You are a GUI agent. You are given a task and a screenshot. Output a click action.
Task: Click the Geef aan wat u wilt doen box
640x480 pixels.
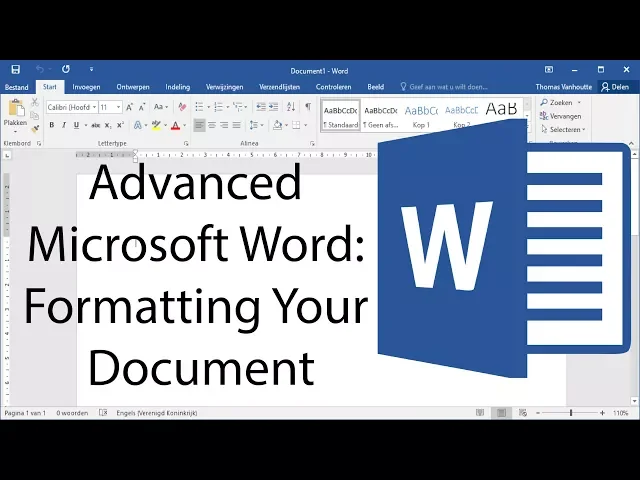pos(444,87)
